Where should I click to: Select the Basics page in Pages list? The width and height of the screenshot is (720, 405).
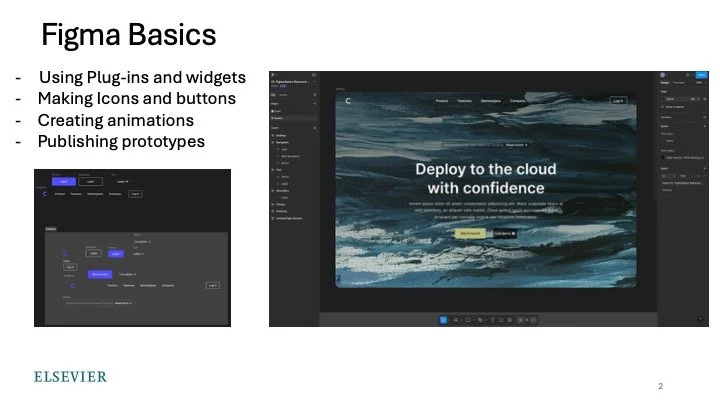(293, 118)
